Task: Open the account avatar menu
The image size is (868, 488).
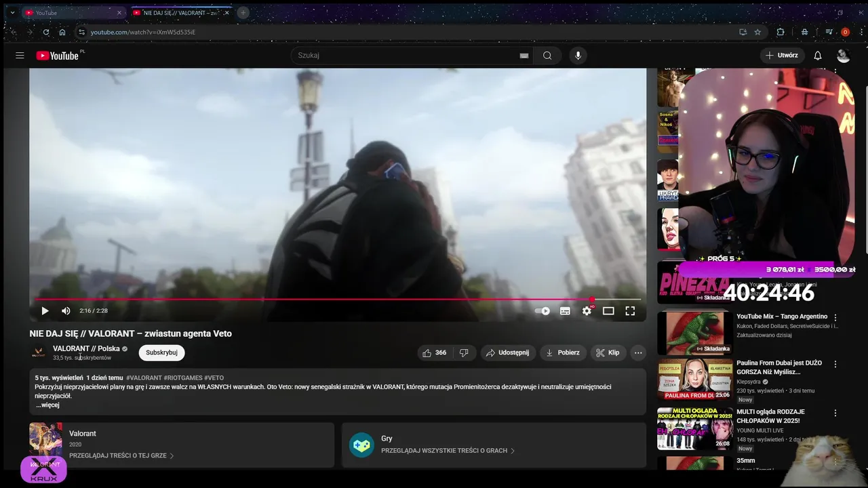Action: 844,56
